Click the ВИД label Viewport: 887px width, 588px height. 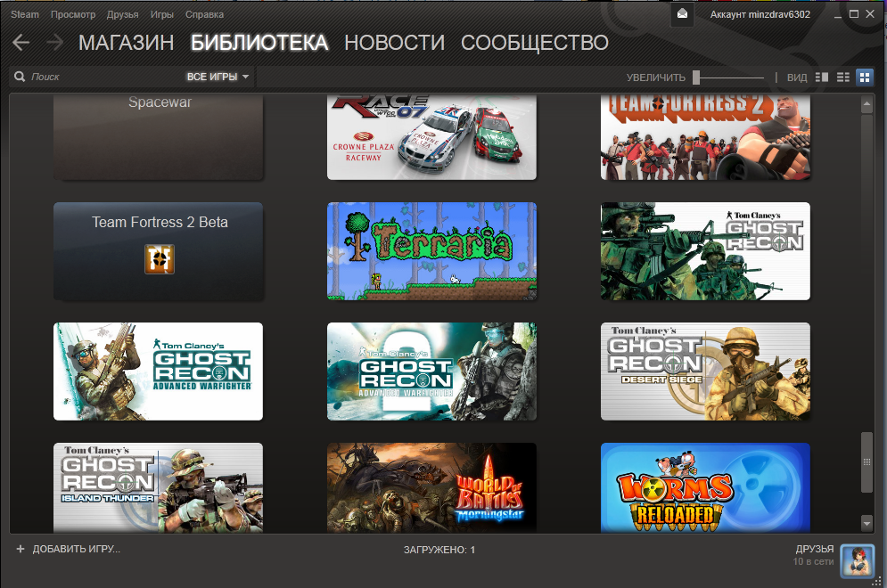coord(796,78)
